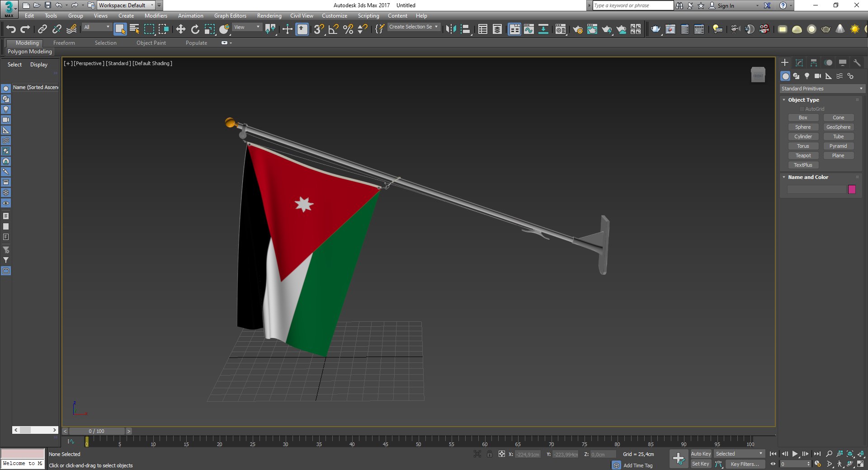Toggle selection lock padlock icon

pos(490,454)
